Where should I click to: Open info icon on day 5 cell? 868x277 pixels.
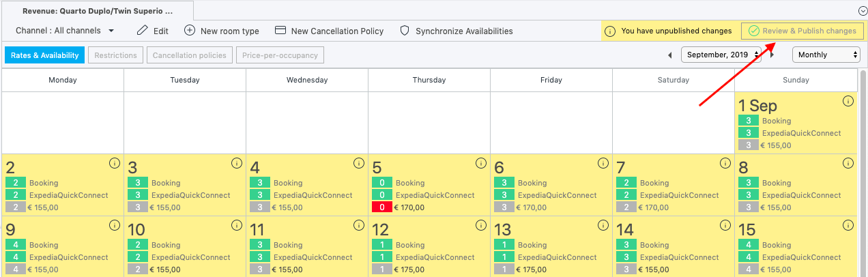coord(481,163)
